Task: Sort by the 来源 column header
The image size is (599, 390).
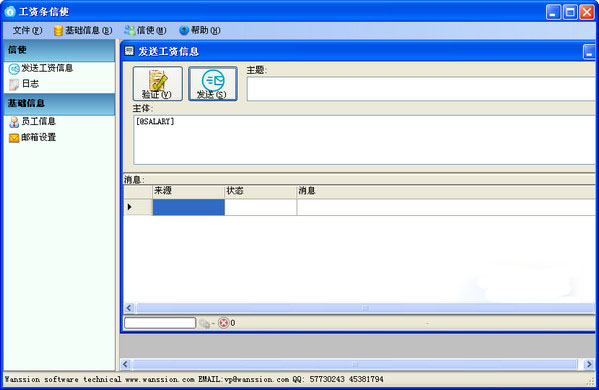Action: click(x=189, y=191)
